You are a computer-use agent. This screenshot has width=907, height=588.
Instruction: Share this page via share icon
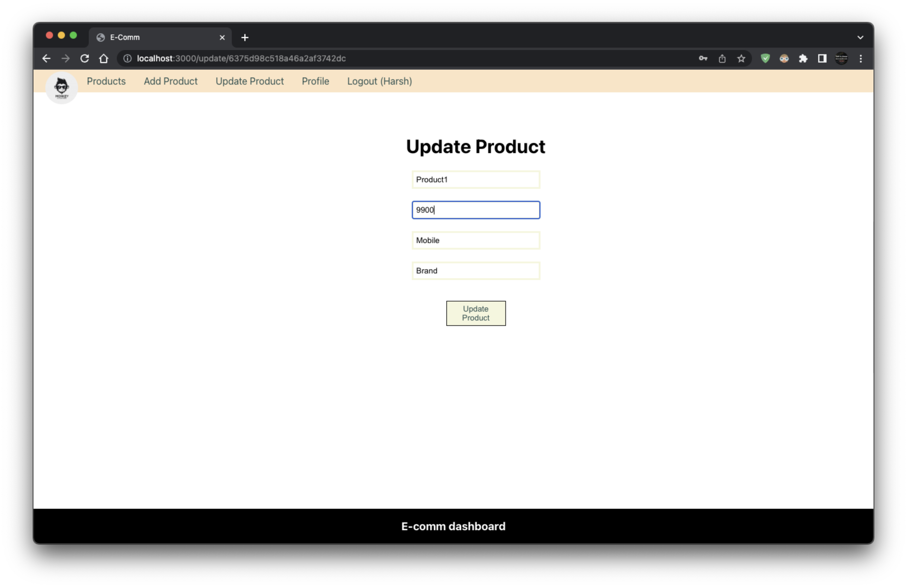point(722,58)
